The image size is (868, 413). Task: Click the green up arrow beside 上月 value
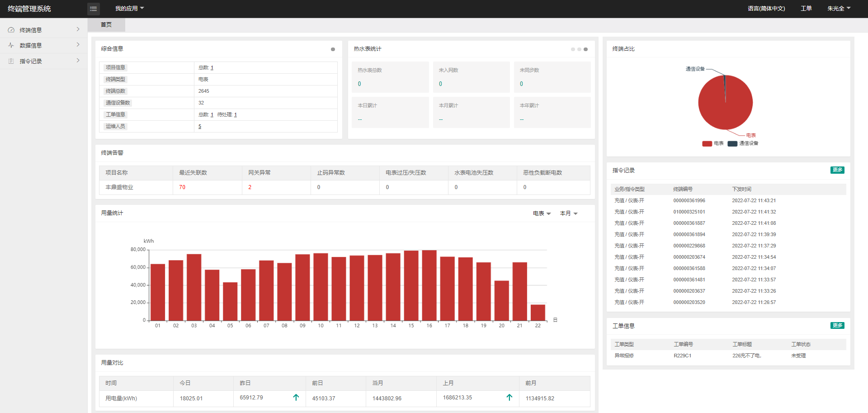(x=509, y=397)
